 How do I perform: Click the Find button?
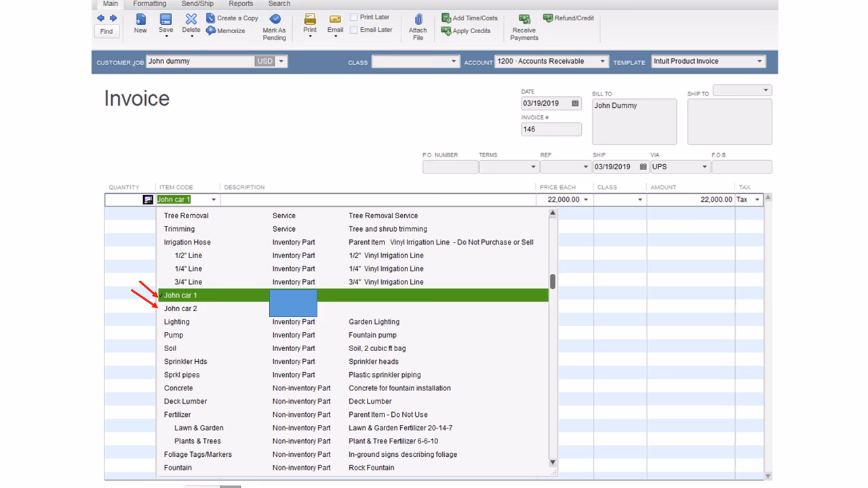pyautogui.click(x=106, y=31)
